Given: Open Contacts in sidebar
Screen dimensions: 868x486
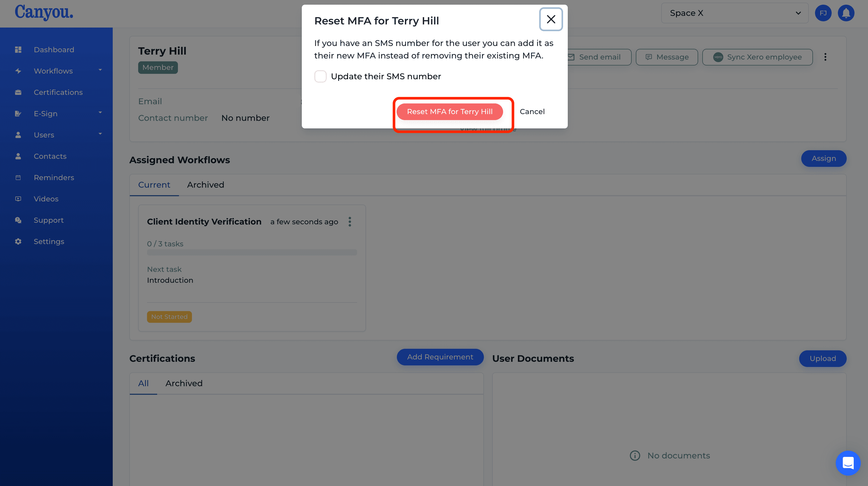Looking at the screenshot, I should tap(50, 156).
